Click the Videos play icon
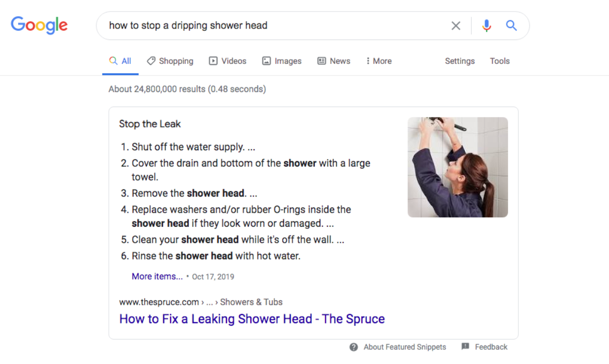 click(x=213, y=61)
